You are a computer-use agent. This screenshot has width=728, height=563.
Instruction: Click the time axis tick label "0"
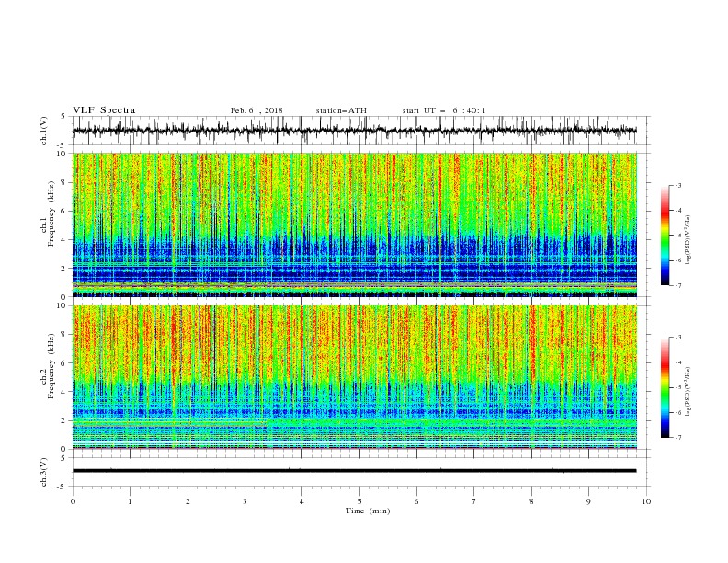[73, 501]
